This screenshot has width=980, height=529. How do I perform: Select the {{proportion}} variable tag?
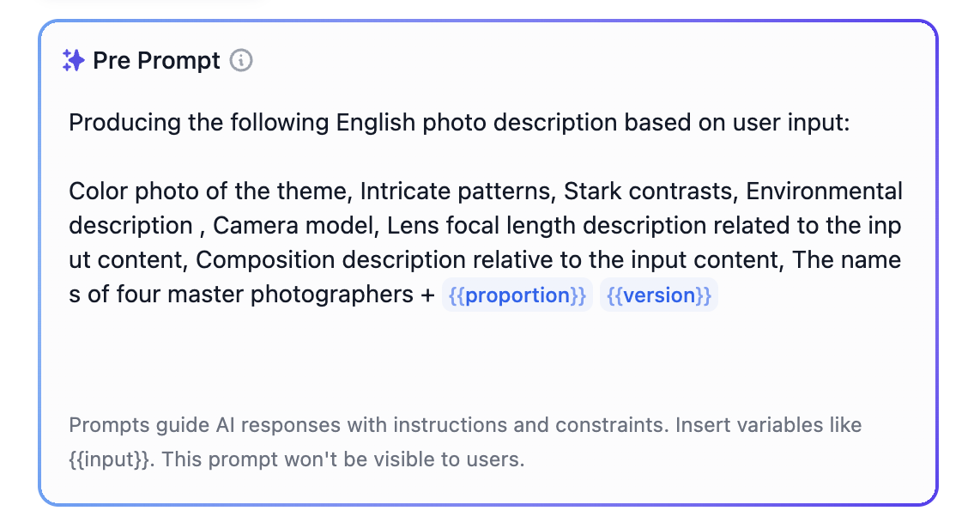click(x=517, y=295)
